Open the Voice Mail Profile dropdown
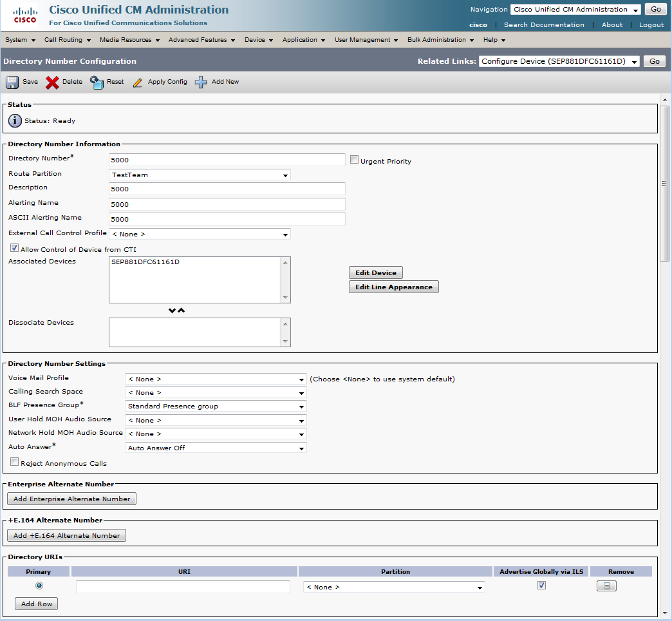This screenshot has width=672, height=621. tap(216, 379)
